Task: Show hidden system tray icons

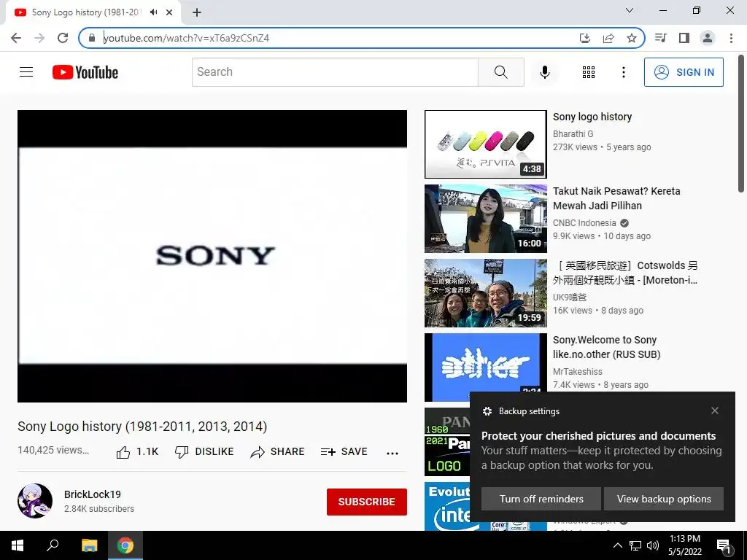Action: (617, 545)
